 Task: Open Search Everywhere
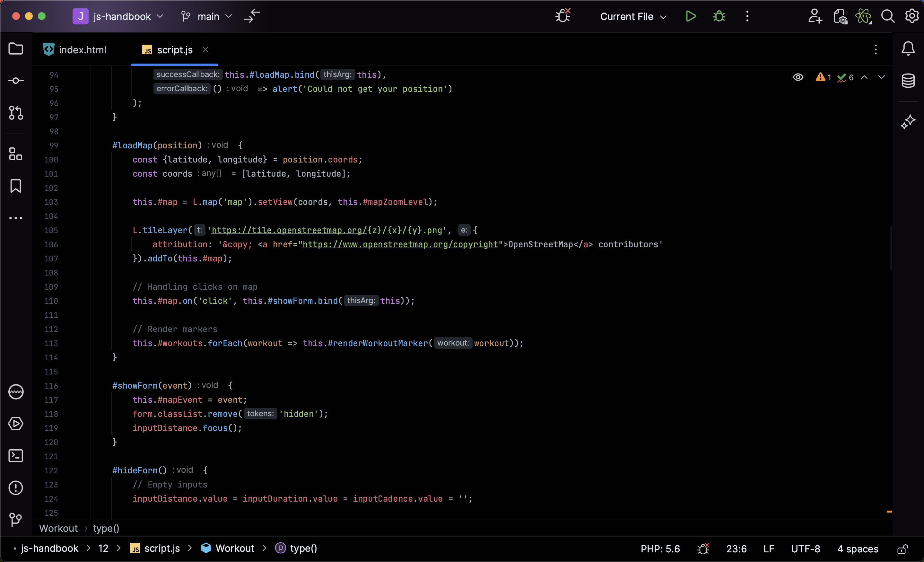(888, 16)
